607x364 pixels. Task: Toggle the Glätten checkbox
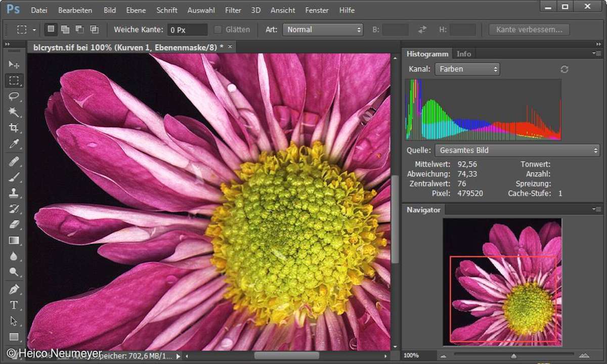(218, 30)
